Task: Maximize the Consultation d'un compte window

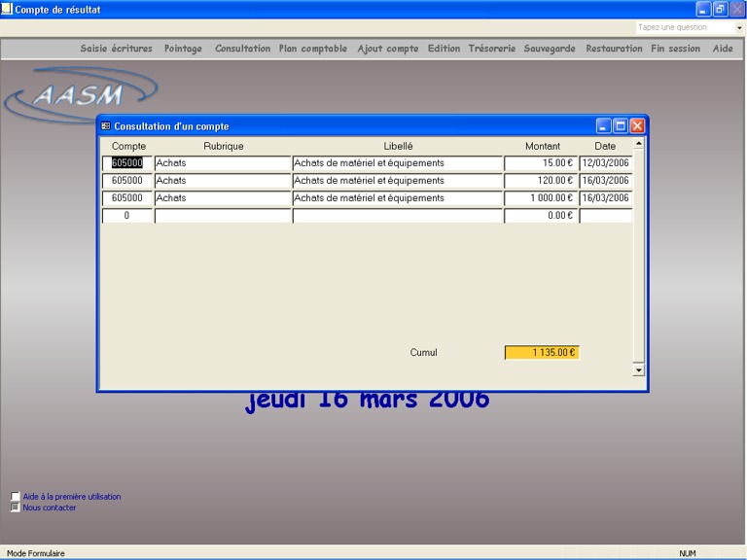Action: (x=621, y=126)
